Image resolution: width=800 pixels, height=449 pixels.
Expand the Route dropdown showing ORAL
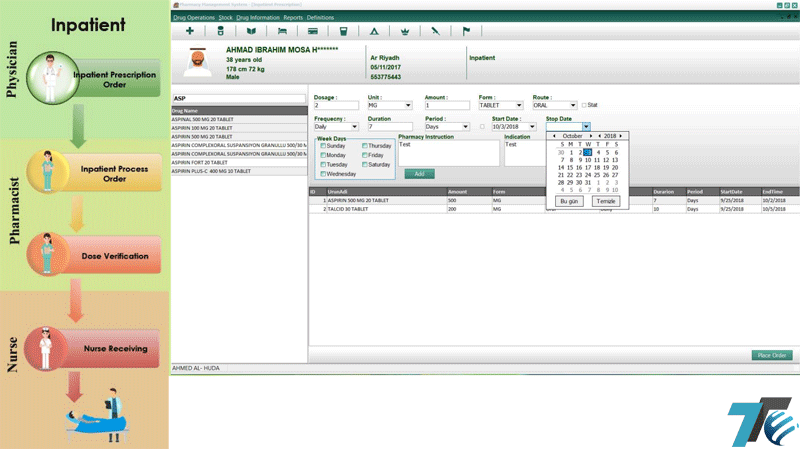click(573, 105)
